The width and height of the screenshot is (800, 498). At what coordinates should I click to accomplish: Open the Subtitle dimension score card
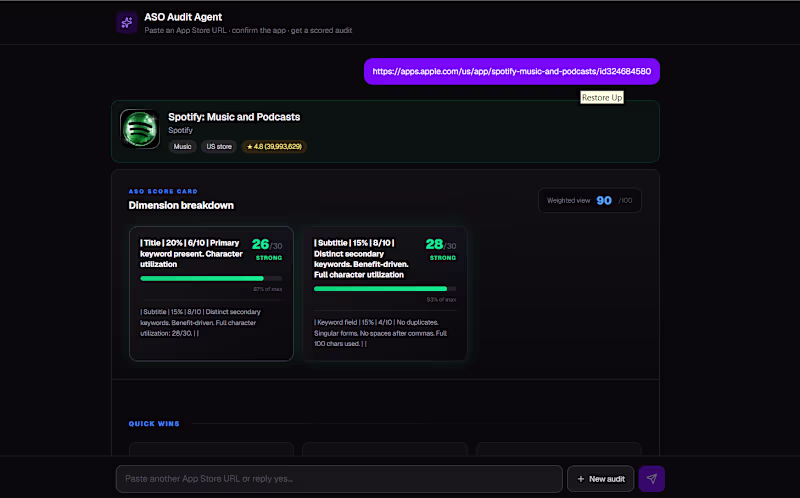(385, 294)
